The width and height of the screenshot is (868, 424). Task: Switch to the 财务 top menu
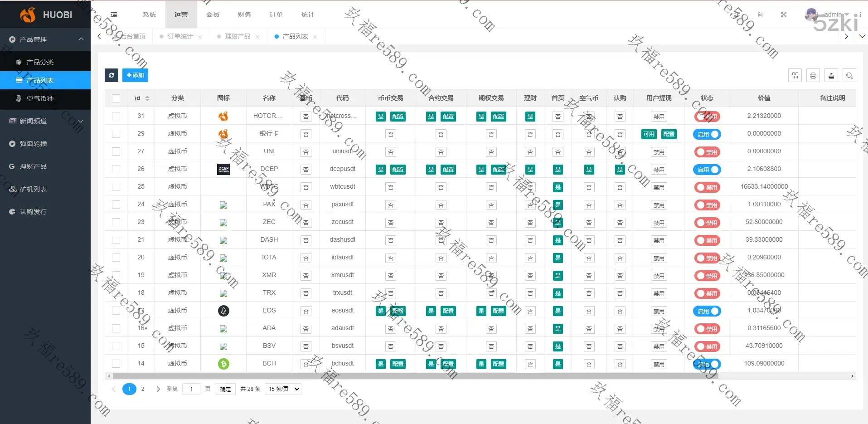point(244,15)
